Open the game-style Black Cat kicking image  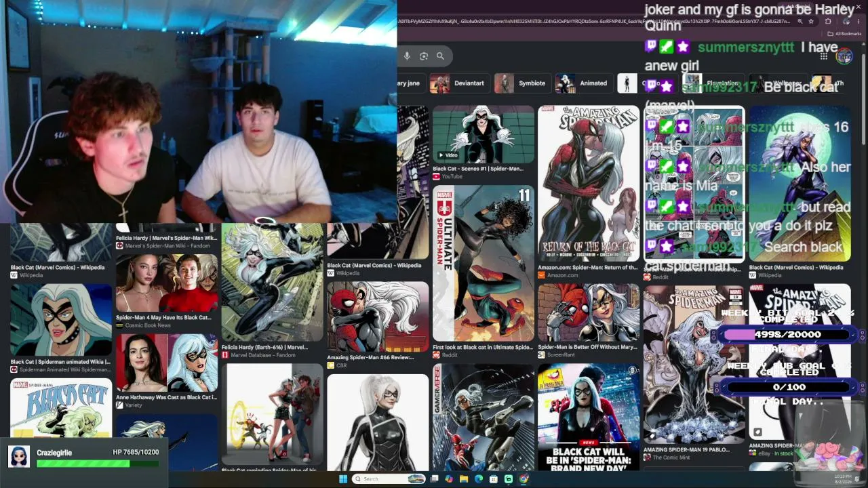tap(484, 418)
